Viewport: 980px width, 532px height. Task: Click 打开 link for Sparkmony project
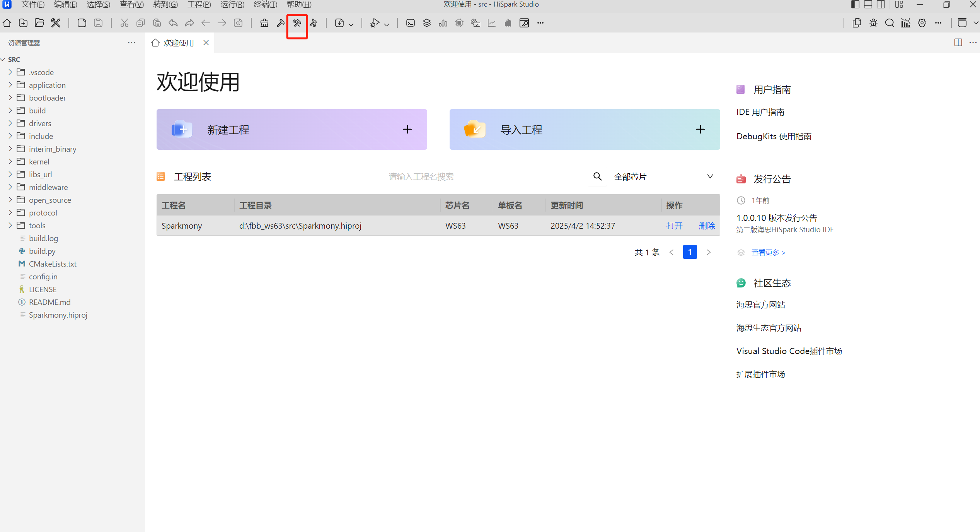click(674, 226)
